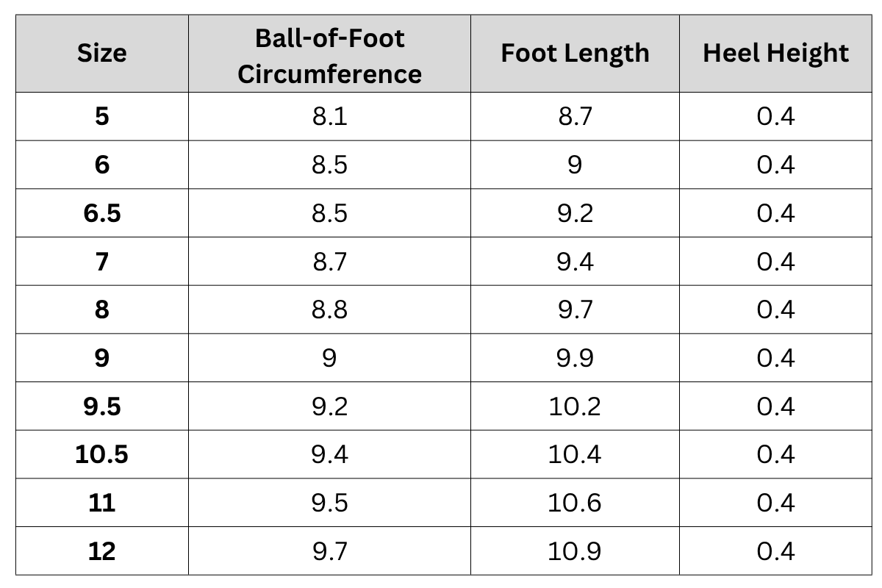
Task: Click circumference 8.8 for size 8
Action: tap(329, 309)
